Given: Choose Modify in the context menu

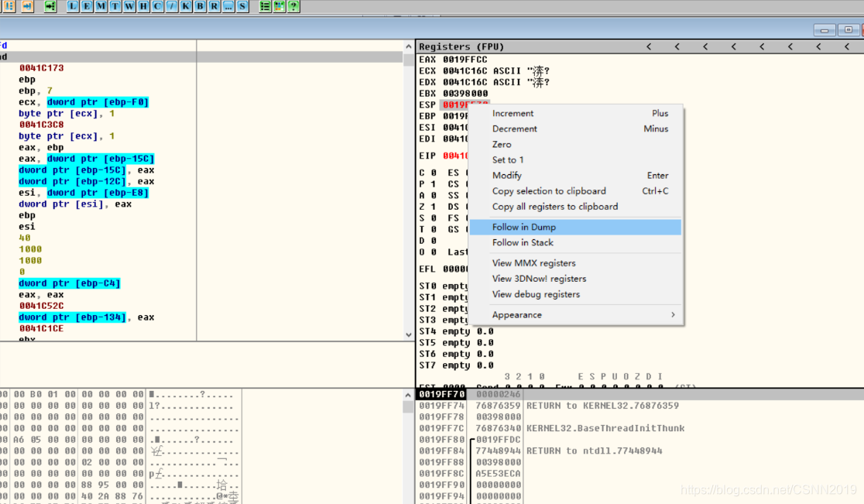Looking at the screenshot, I should click(574, 175).
